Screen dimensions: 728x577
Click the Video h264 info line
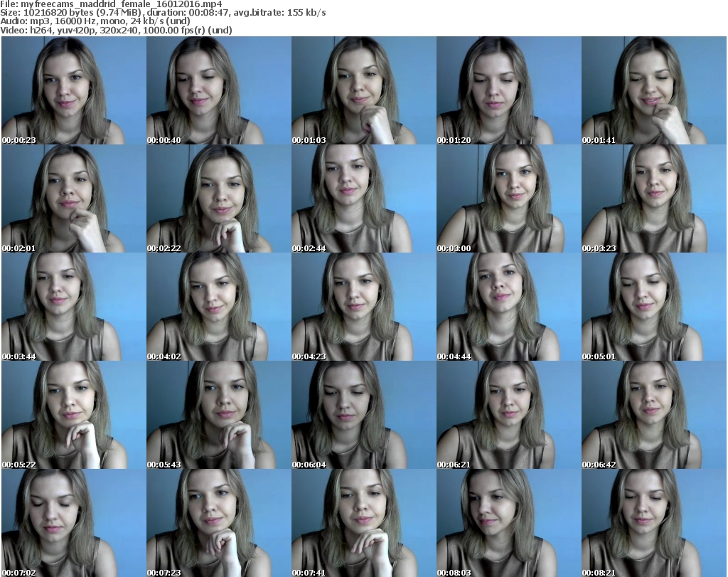[x=117, y=30]
